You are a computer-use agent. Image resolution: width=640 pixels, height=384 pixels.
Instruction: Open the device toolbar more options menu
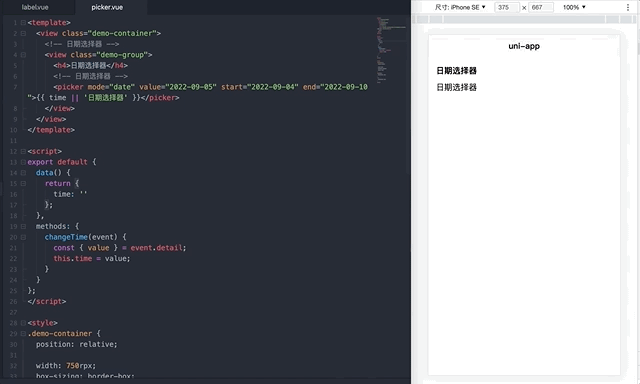point(628,7)
